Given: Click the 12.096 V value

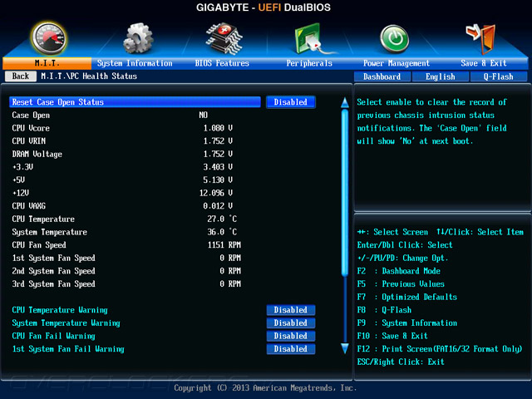Looking at the screenshot, I should pyautogui.click(x=216, y=193).
